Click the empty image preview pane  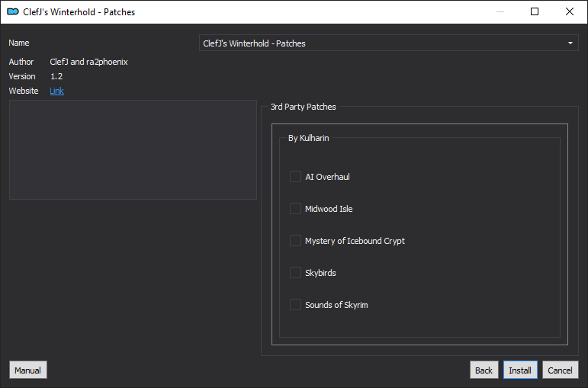(133, 149)
